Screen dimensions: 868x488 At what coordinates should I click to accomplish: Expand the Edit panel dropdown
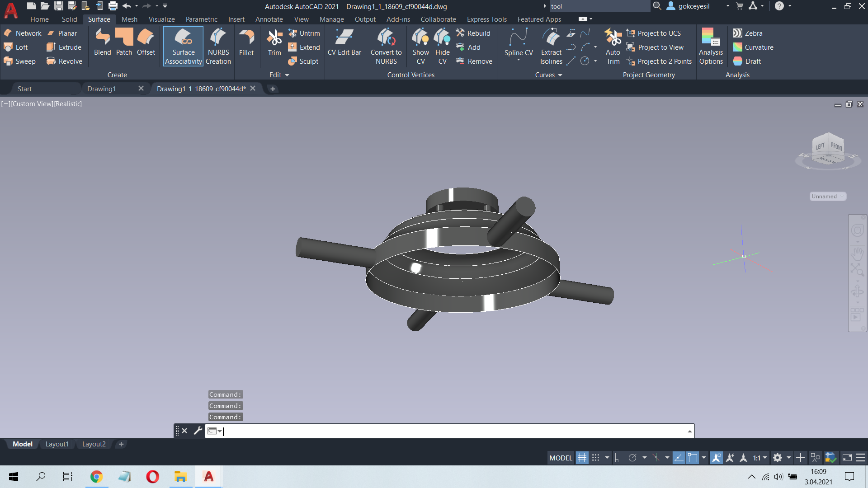[x=279, y=75]
